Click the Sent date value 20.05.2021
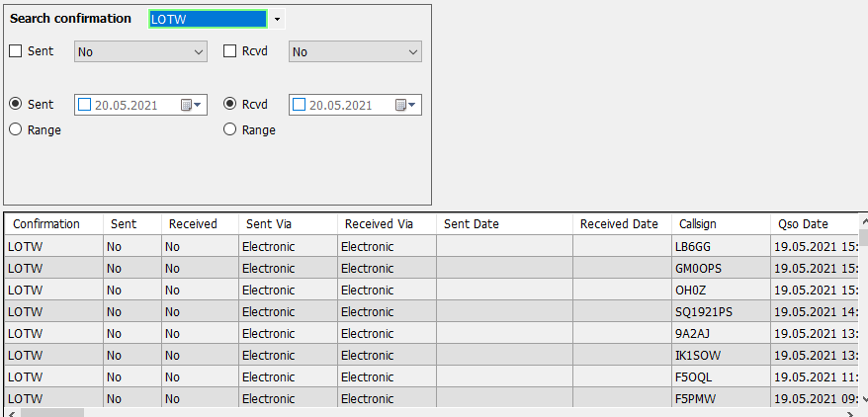This screenshot has height=417, width=868. coord(127,105)
